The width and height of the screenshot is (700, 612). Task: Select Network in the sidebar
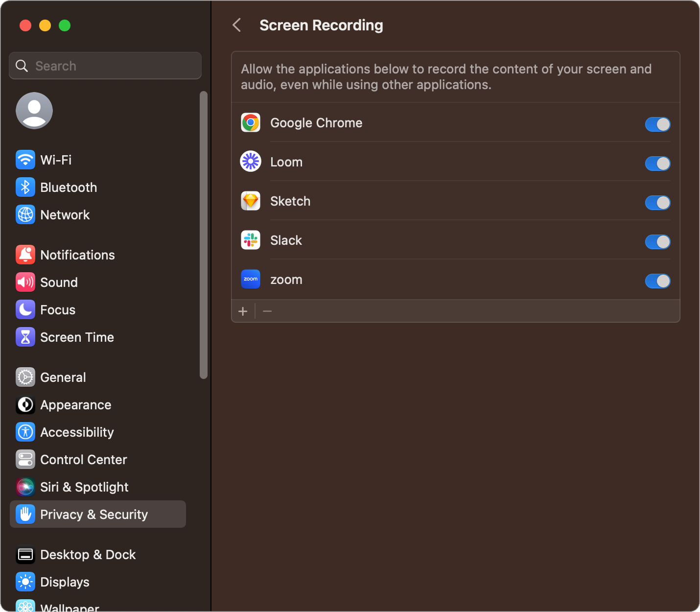(98, 214)
